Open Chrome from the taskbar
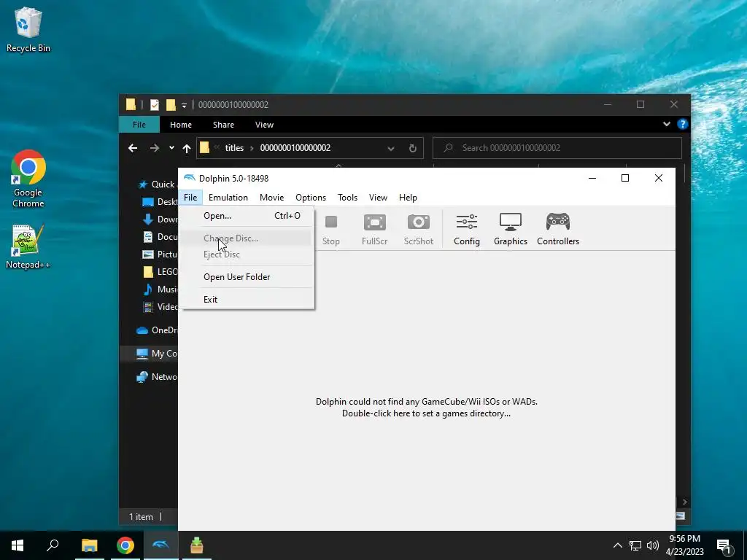The width and height of the screenshot is (747, 560). [x=125, y=545]
